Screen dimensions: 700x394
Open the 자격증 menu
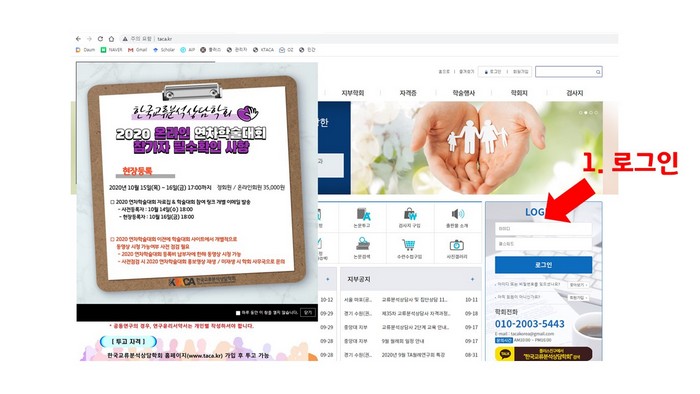click(x=408, y=93)
